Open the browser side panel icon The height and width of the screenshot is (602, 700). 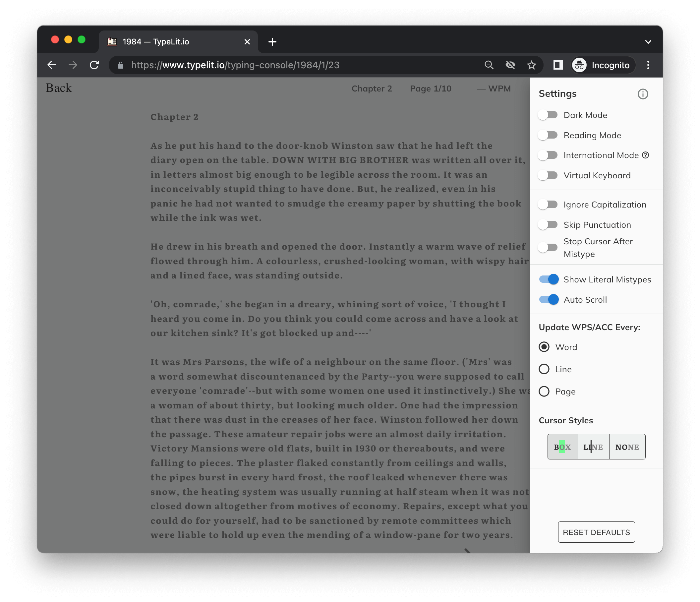tap(558, 65)
